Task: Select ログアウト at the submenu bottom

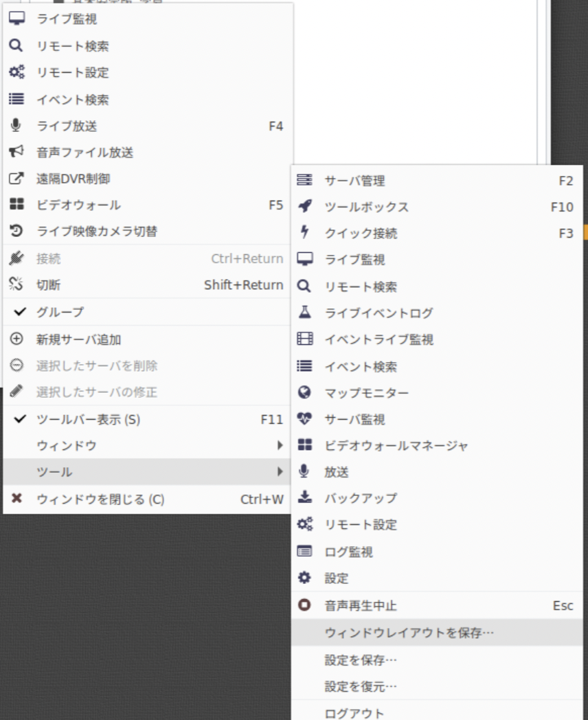Action: click(354, 712)
